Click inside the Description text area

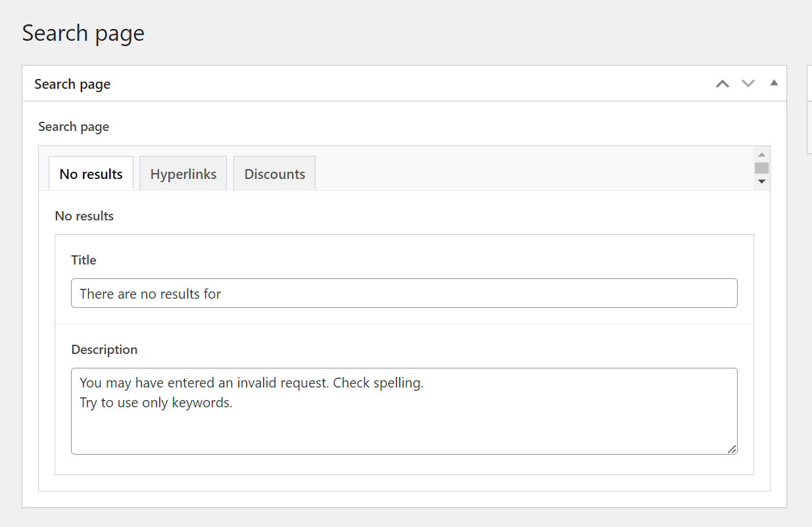(x=404, y=421)
